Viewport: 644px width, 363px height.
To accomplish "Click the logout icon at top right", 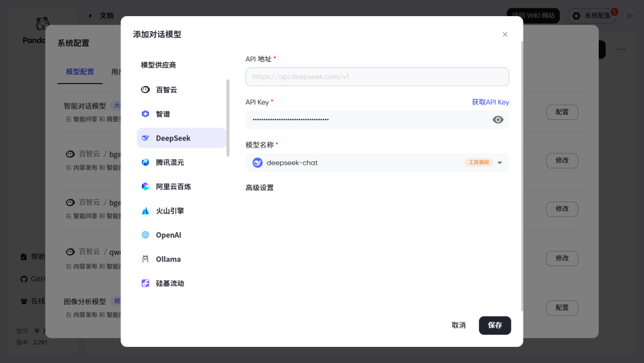I will pos(630,16).
